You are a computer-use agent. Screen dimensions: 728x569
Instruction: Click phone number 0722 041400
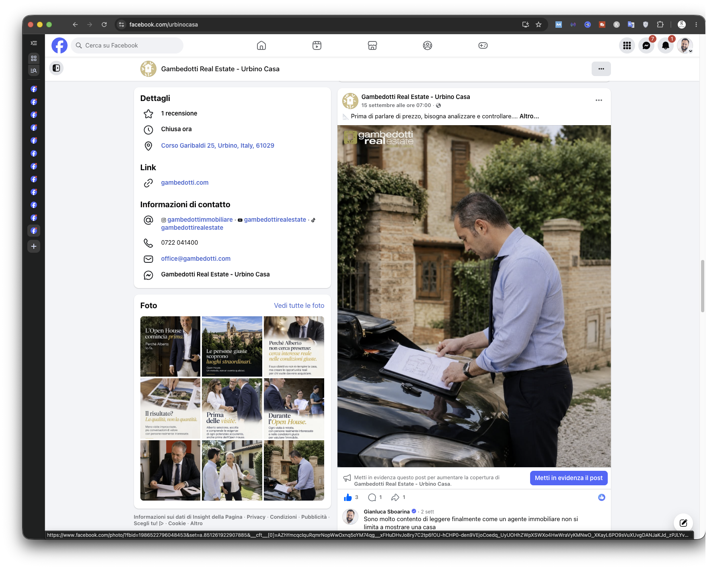click(x=179, y=243)
